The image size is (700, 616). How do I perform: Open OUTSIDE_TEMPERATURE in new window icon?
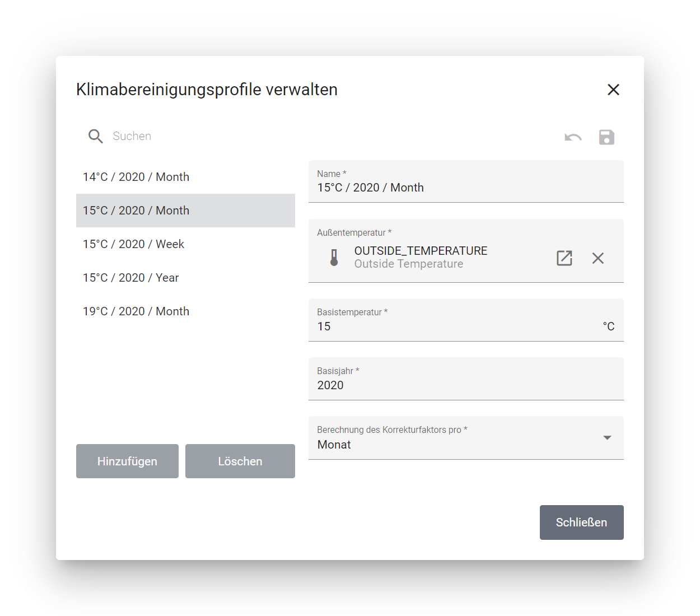[564, 258]
